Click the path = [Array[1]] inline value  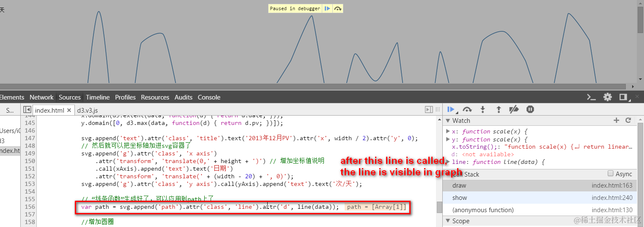pos(376,207)
